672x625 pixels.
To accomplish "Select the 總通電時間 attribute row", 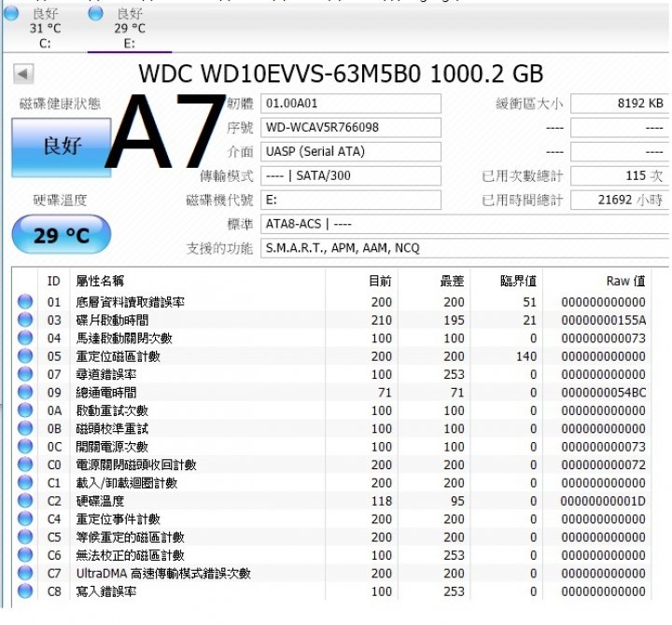I will pos(331,393).
